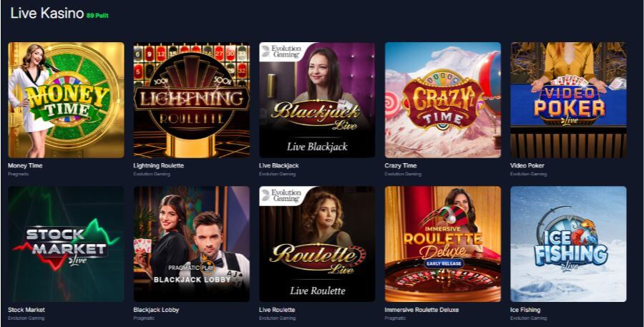Open the Blackjack Lobby thumbnail

[x=192, y=244]
